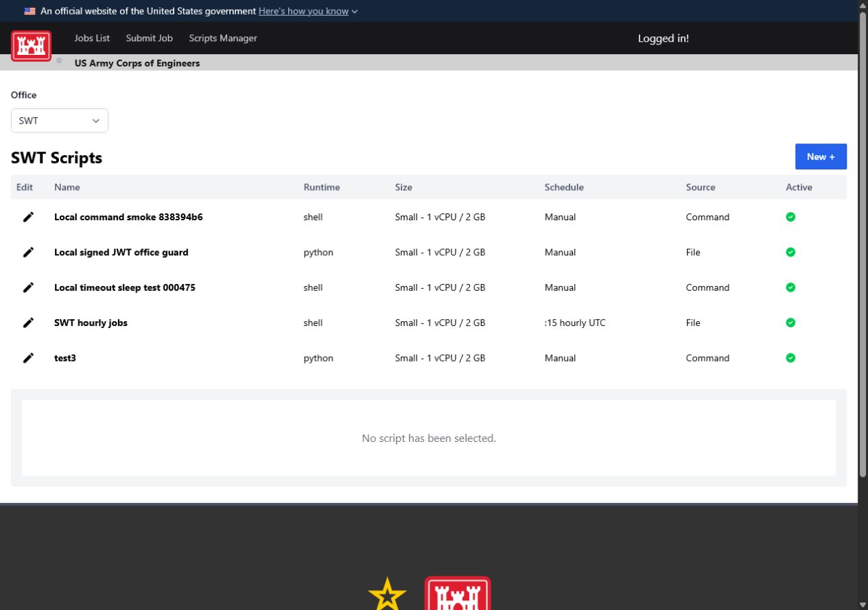
Task: Click the gold Army star logo in footer
Action: (x=387, y=594)
